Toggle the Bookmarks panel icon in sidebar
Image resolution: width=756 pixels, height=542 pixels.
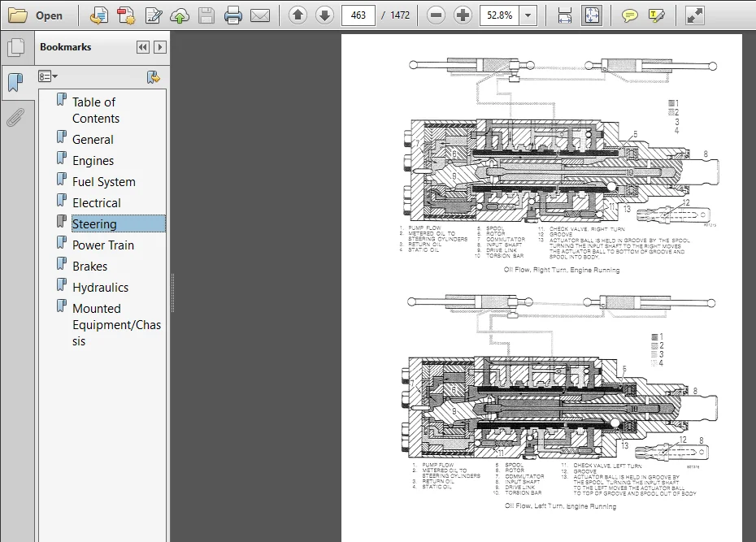coord(16,82)
